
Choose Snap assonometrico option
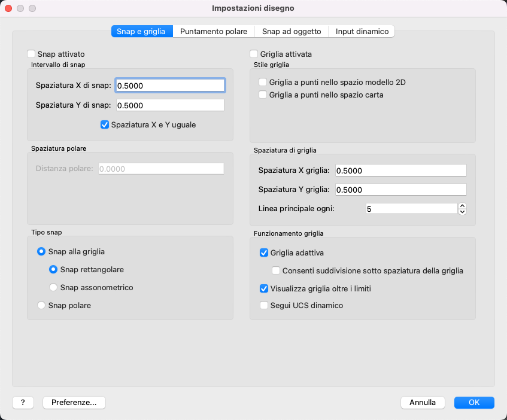(53, 287)
